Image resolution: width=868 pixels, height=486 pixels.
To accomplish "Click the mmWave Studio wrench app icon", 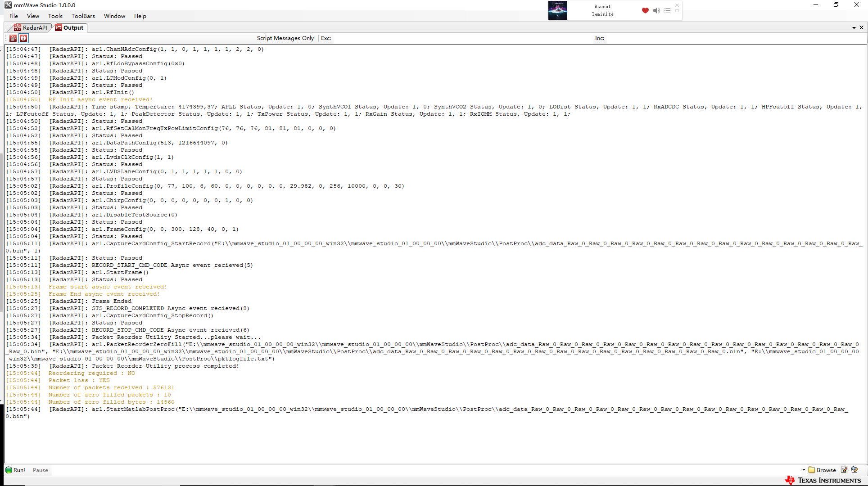I will [8, 5].
